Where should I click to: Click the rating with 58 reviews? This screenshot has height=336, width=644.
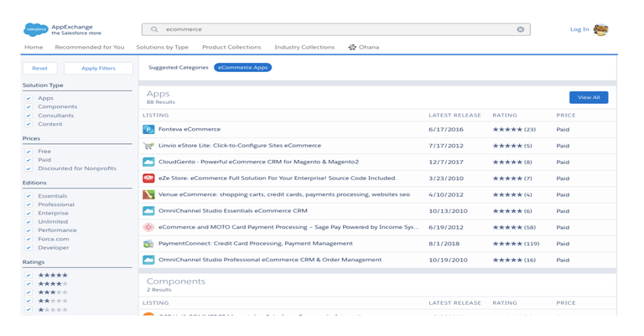coord(514,227)
